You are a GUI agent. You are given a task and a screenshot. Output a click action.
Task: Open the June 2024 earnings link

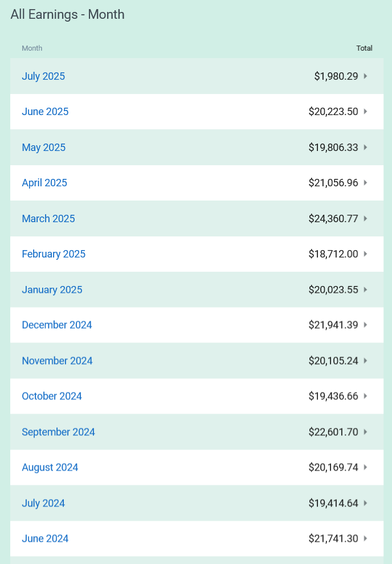(x=45, y=538)
